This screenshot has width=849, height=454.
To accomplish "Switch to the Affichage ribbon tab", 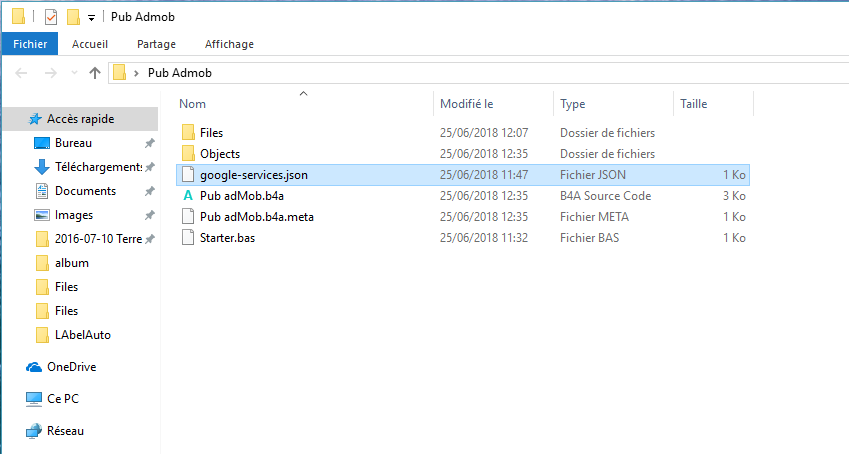I will pos(229,44).
